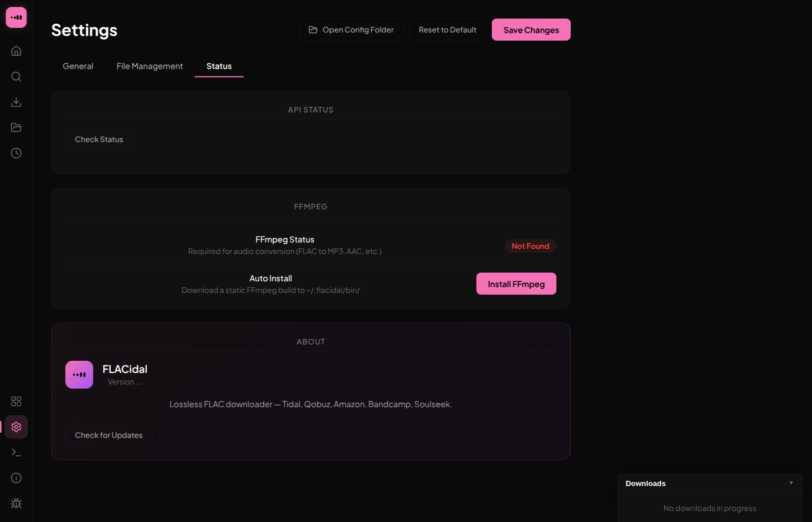
Task: Click the Not Found status badge
Action: pyautogui.click(x=530, y=246)
